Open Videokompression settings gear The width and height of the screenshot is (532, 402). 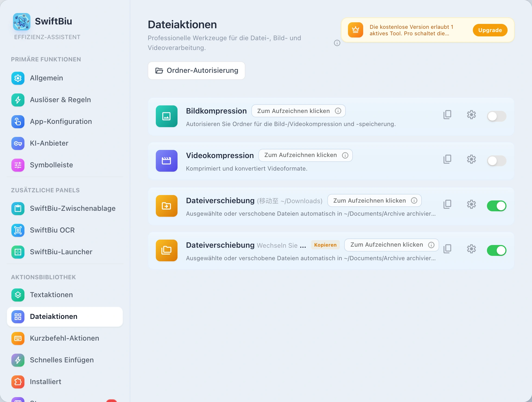point(471,159)
